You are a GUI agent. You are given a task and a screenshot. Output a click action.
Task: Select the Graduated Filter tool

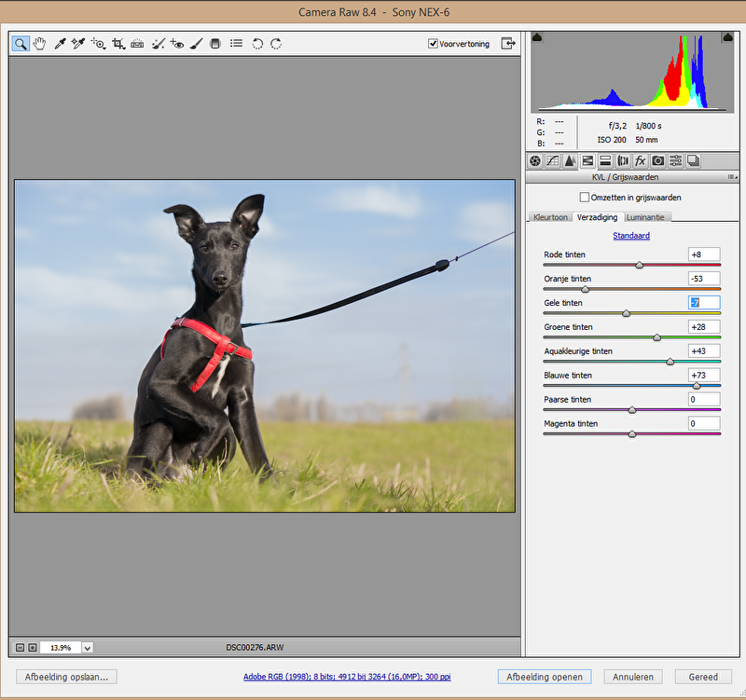click(215, 44)
